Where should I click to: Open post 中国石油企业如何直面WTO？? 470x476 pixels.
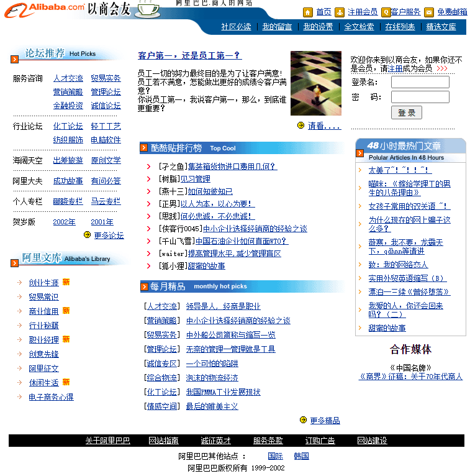click(242, 241)
